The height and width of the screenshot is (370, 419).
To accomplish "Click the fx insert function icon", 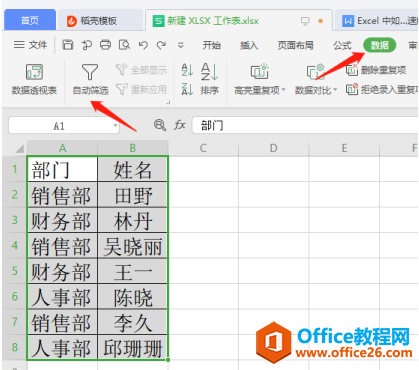I will click(x=179, y=125).
